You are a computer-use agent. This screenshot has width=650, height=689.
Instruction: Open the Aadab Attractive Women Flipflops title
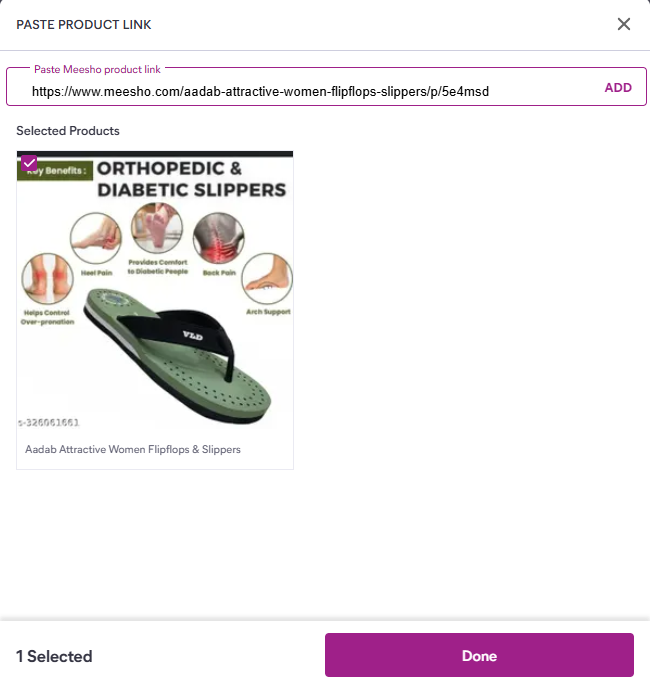(x=133, y=450)
